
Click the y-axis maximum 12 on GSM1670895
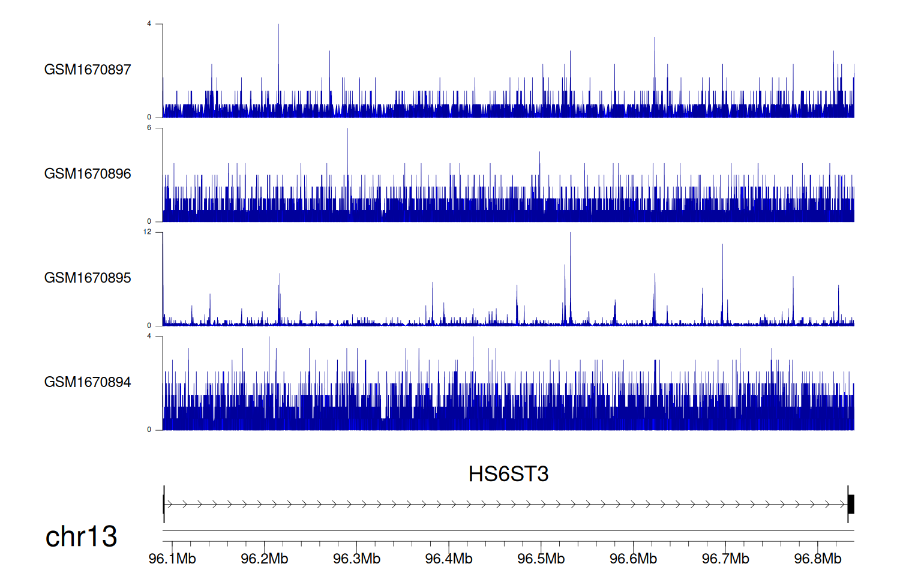pos(148,232)
